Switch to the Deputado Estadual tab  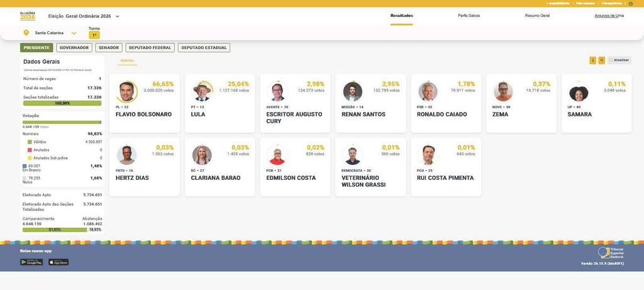click(204, 48)
